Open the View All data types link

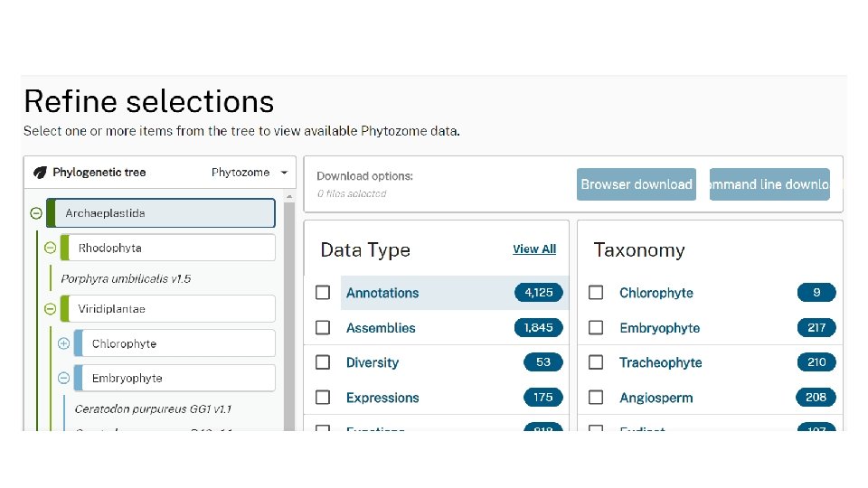pos(534,249)
